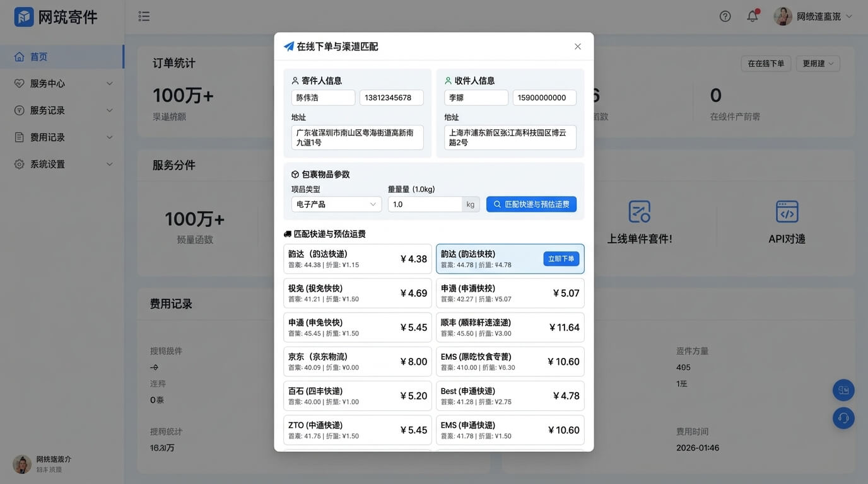This screenshot has height=484, width=868.
Task: Expand the 费用记录 sidebar menu
Action: [110, 137]
